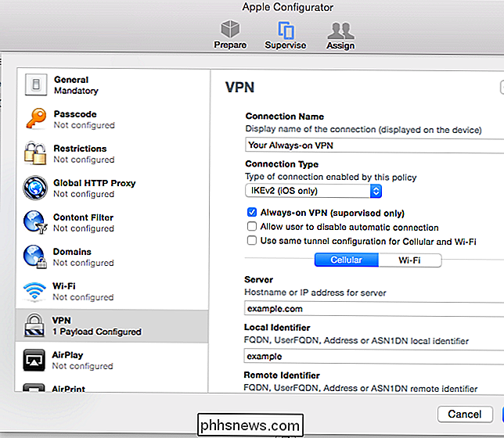Open the Domains payload icon
Image resolution: width=504 pixels, height=438 pixels.
[35, 257]
